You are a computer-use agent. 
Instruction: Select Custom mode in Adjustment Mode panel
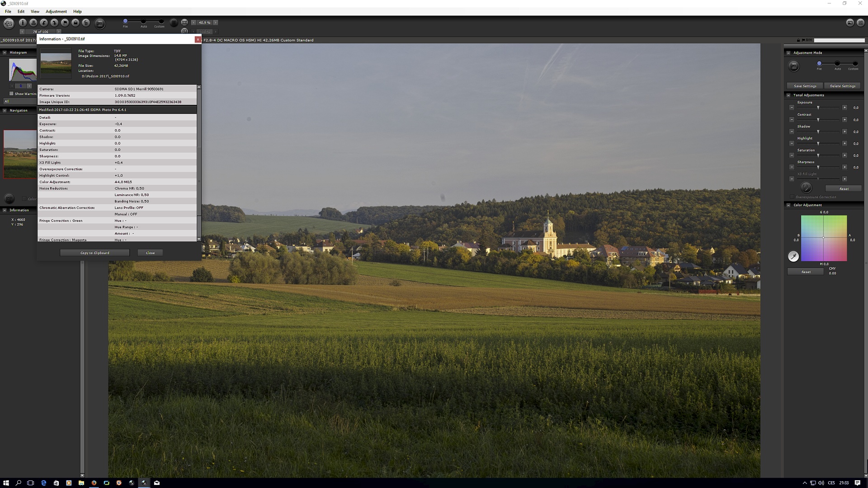(x=855, y=64)
